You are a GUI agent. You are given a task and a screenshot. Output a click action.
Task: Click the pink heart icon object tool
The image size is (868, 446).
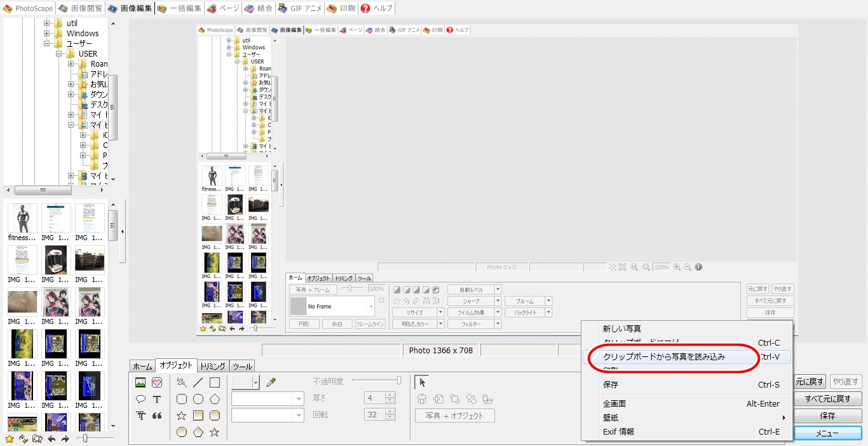pyautogui.click(x=157, y=382)
